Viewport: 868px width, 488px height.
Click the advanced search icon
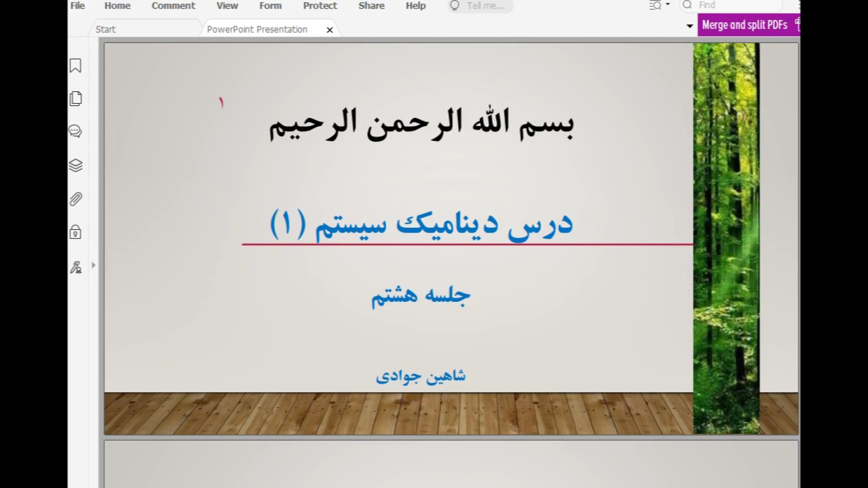point(655,5)
